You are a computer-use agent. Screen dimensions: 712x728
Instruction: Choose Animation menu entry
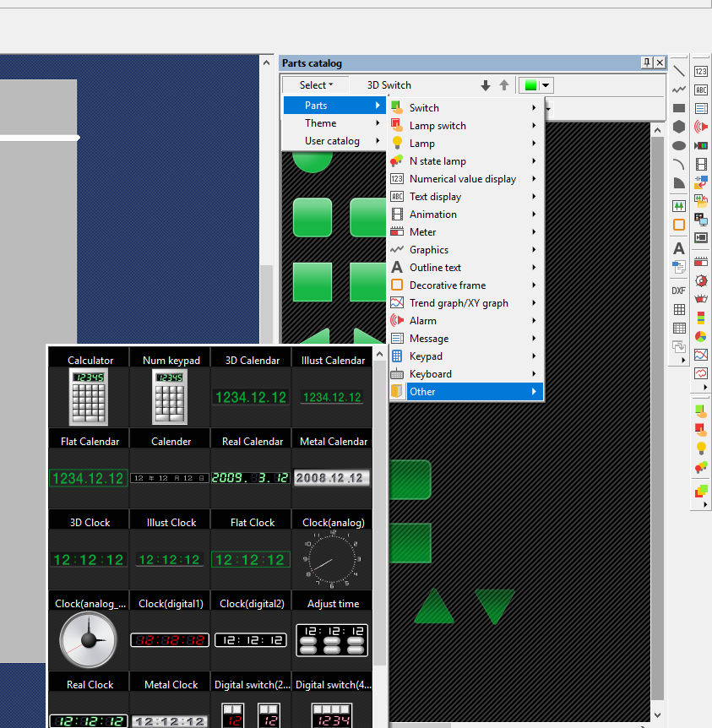pyautogui.click(x=466, y=214)
